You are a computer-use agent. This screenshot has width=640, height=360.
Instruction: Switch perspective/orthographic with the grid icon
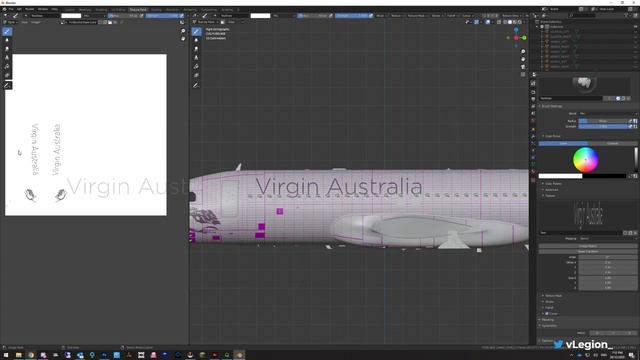pos(523,74)
